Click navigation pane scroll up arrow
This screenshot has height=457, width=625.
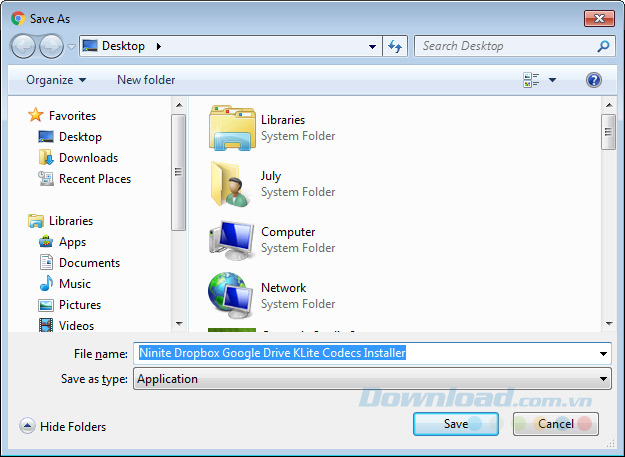[x=179, y=105]
